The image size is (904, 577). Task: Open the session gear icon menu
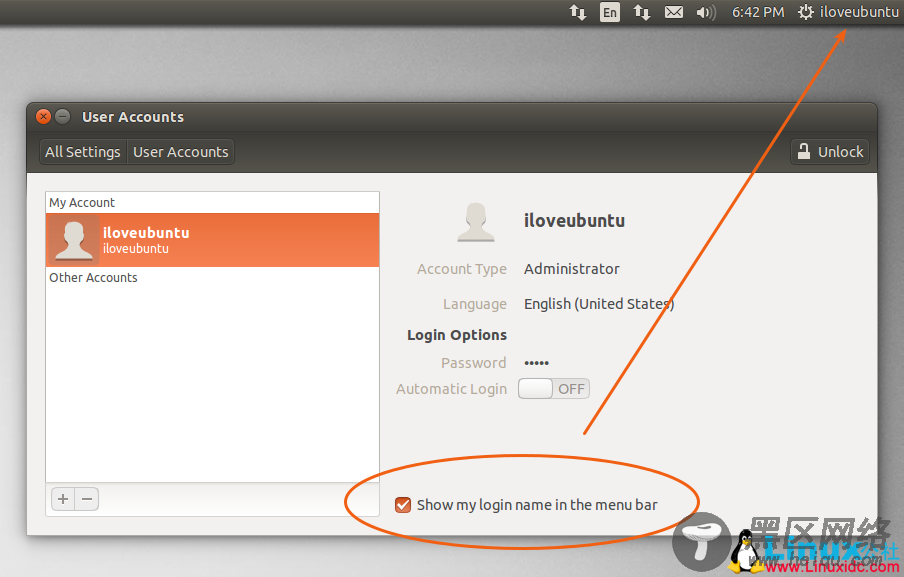(805, 12)
